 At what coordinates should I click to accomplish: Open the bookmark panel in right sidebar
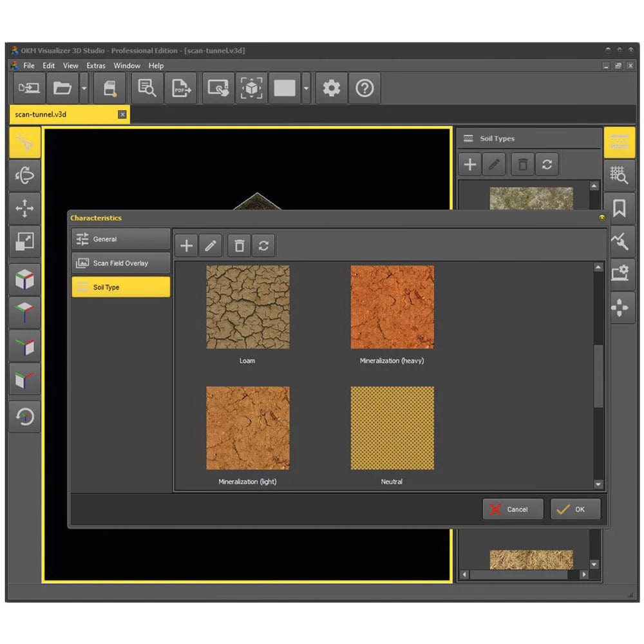pos(620,209)
